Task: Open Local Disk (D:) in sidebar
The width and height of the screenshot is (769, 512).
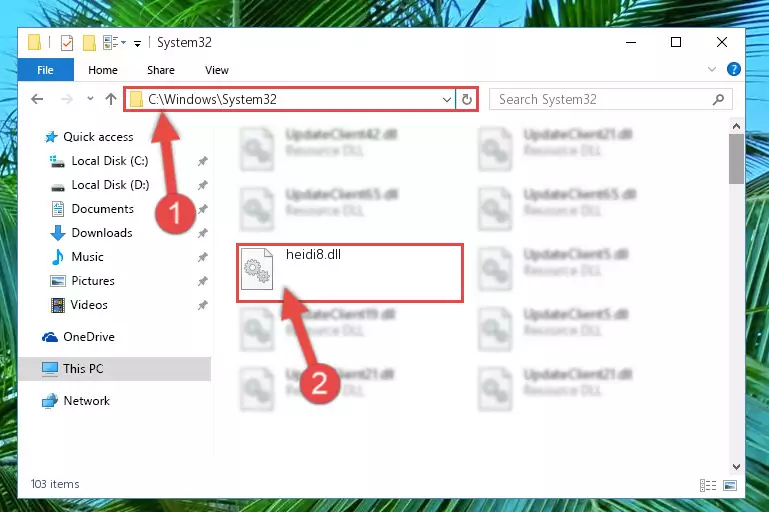Action: click(110, 185)
